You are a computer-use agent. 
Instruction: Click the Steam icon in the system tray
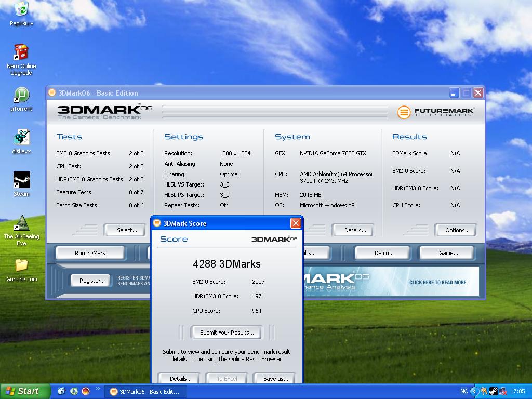point(493,392)
